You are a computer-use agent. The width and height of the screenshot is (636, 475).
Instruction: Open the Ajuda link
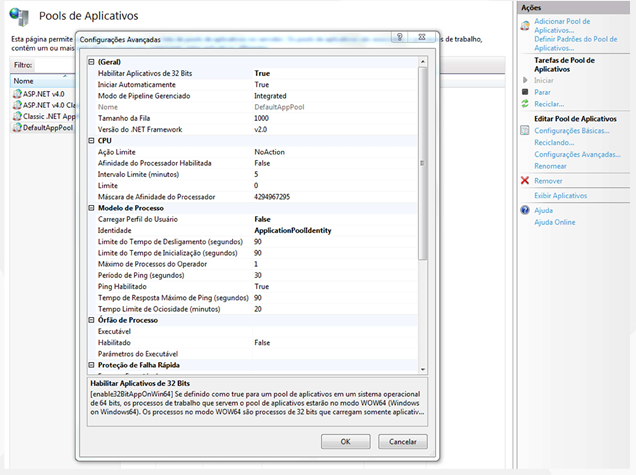tap(544, 211)
